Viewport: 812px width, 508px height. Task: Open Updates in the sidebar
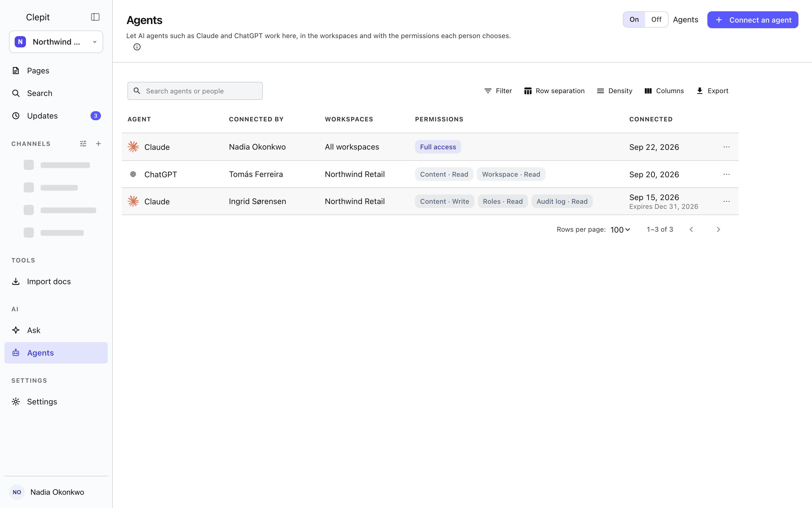56,116
